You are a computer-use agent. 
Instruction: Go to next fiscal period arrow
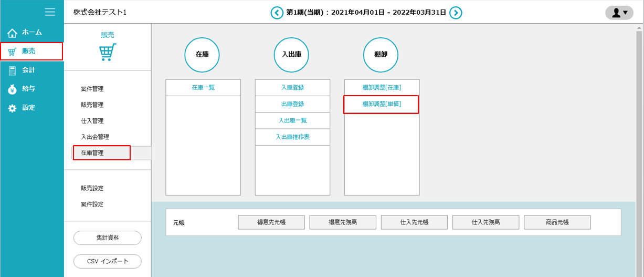[456, 12]
